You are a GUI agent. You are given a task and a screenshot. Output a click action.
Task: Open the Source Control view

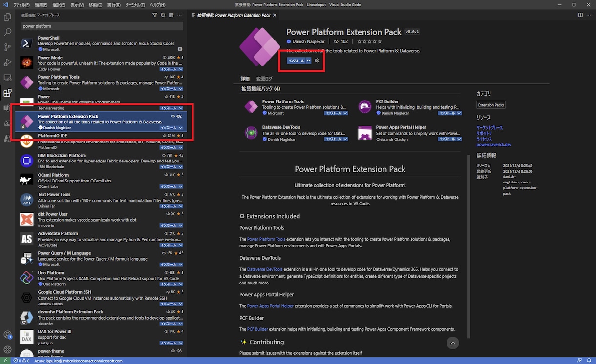(x=7, y=47)
